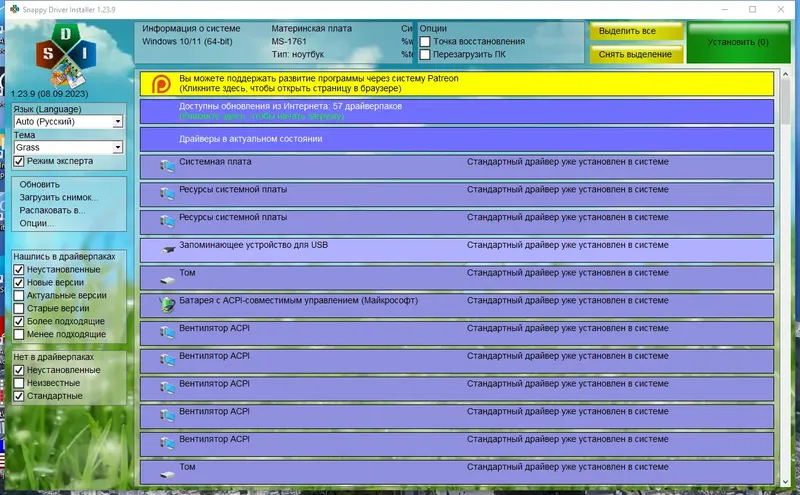Toggle Более подходящие filter
The height and width of the screenshot is (495, 800).
(x=19, y=321)
